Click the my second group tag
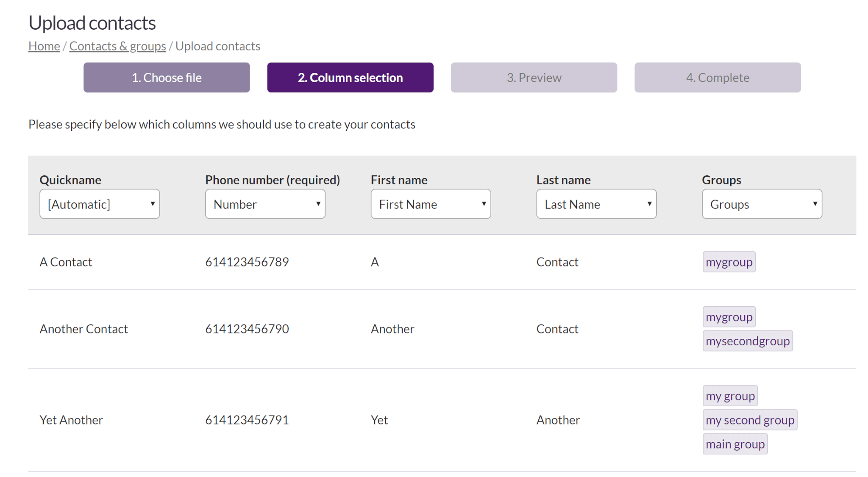 [x=750, y=420]
